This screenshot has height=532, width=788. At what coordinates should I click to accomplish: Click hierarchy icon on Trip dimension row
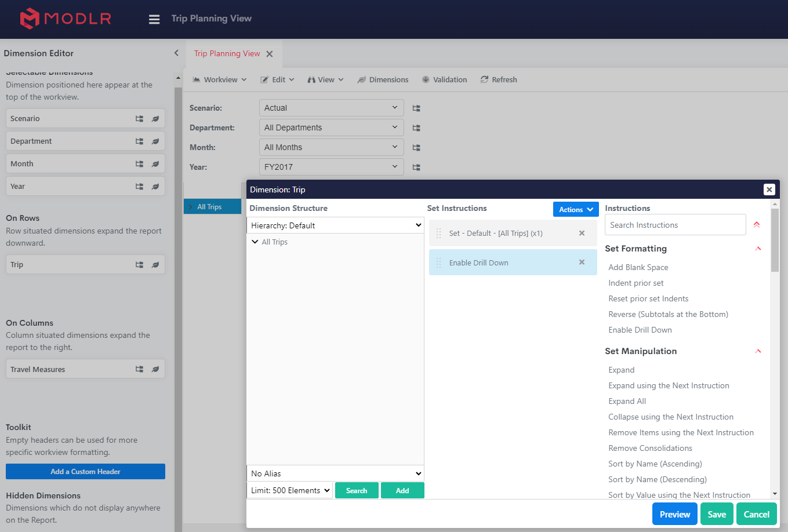tap(139, 265)
